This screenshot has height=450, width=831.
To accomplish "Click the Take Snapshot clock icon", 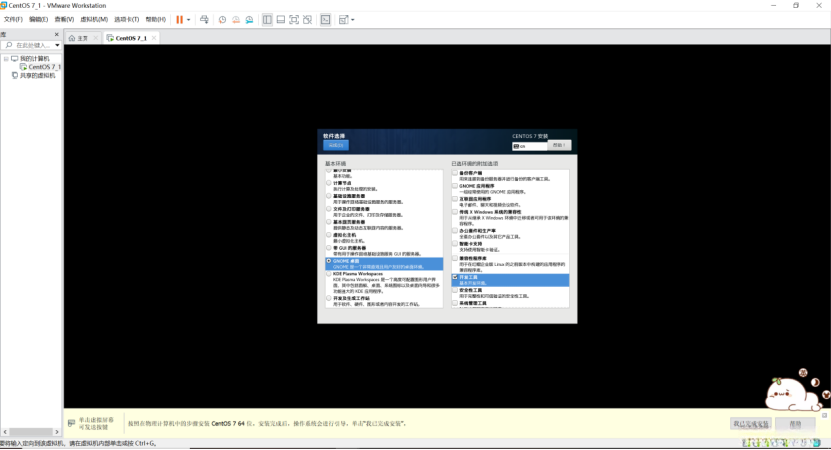I will 223,20.
